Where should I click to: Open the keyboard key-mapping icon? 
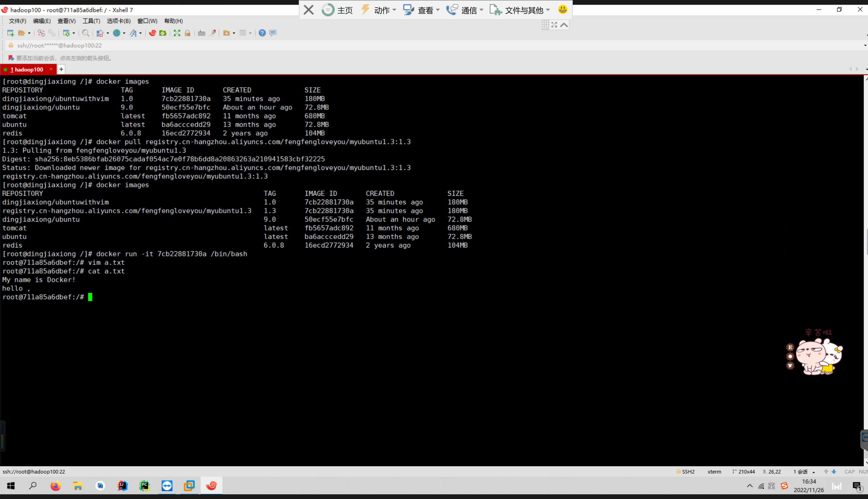(x=202, y=33)
